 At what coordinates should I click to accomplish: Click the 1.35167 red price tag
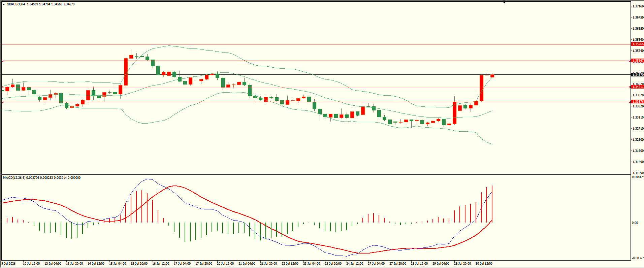point(637,61)
